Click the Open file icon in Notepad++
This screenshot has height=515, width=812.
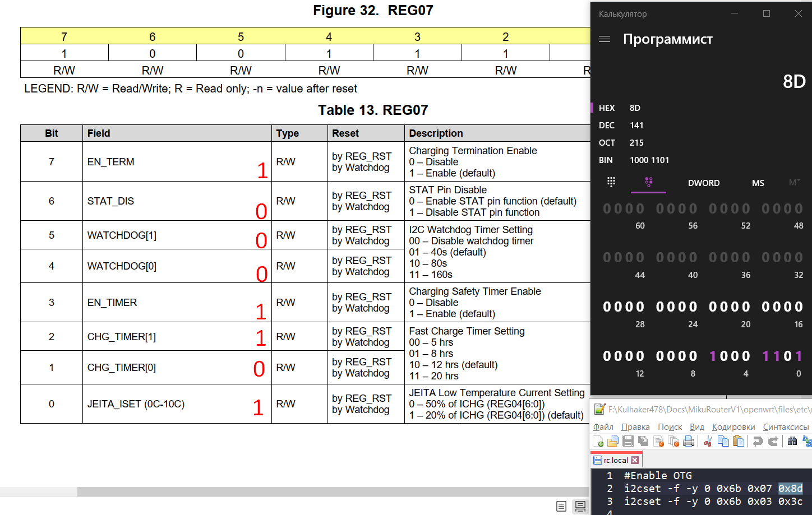pos(613,442)
